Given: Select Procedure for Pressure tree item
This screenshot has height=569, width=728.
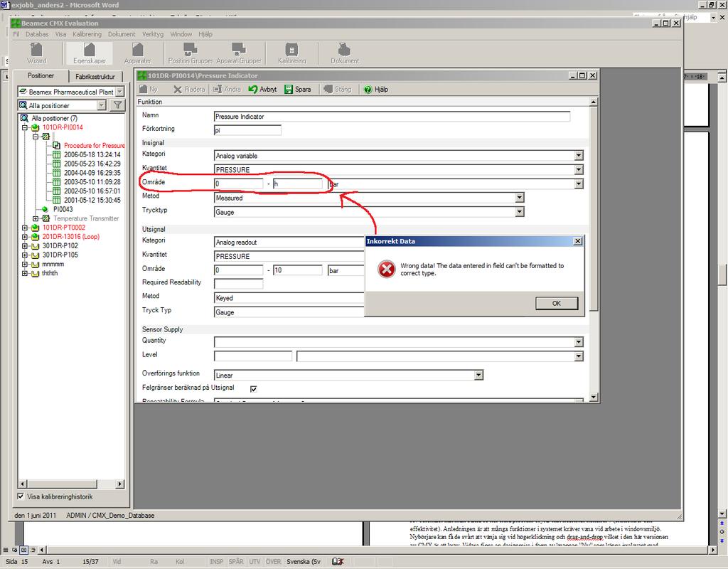Looking at the screenshot, I should pyautogui.click(x=94, y=145).
